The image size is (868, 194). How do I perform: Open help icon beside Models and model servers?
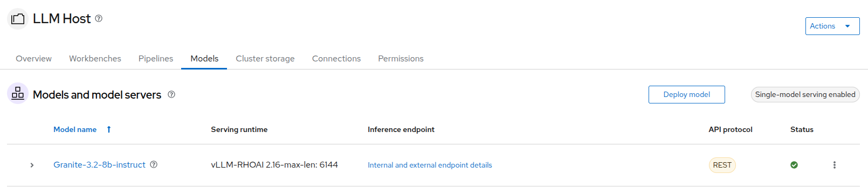(171, 94)
